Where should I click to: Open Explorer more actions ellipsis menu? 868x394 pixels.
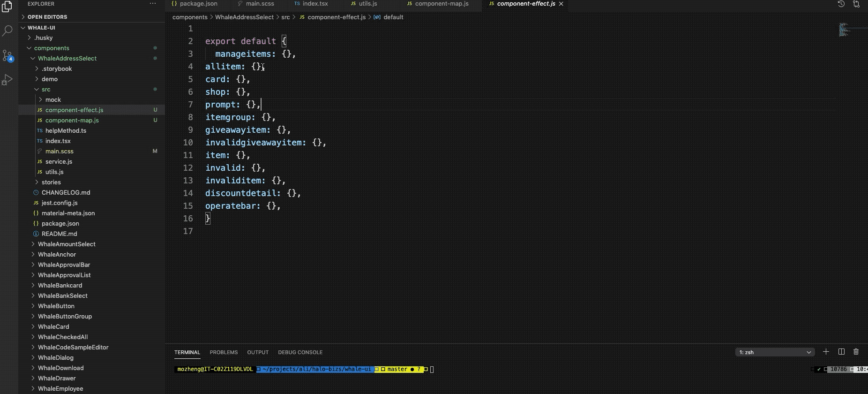(153, 4)
